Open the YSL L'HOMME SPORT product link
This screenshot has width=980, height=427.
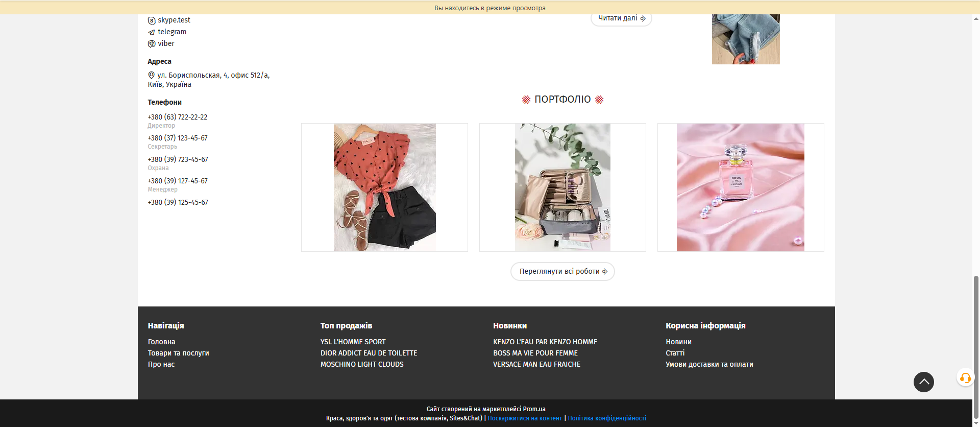(x=353, y=342)
